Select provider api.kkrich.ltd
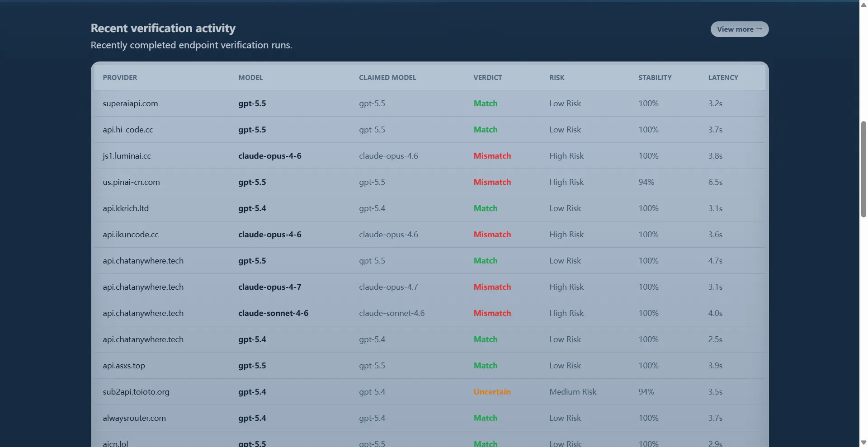 pyautogui.click(x=126, y=208)
